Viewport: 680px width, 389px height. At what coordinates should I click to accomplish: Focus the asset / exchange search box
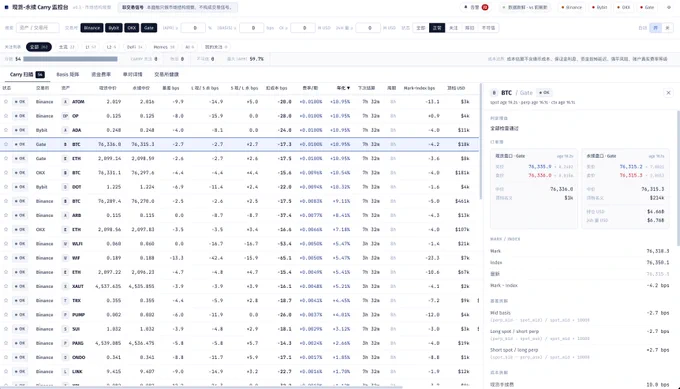click(38, 28)
